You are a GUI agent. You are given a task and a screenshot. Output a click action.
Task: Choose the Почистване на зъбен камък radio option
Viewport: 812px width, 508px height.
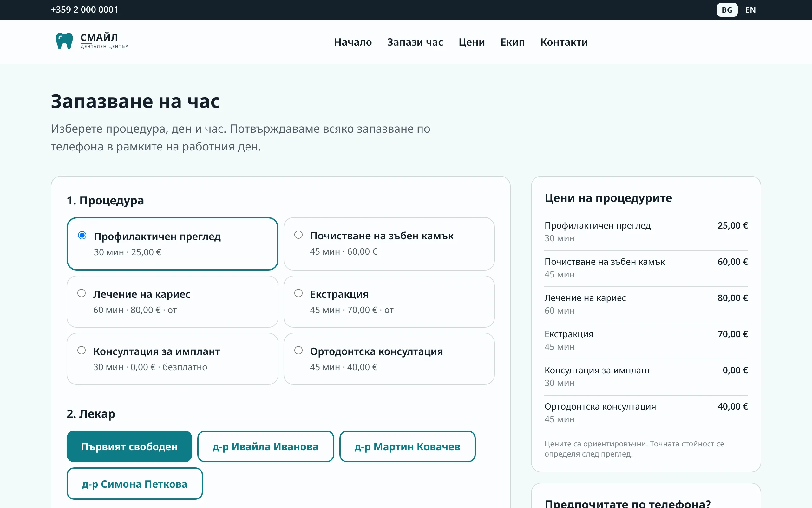(298, 235)
